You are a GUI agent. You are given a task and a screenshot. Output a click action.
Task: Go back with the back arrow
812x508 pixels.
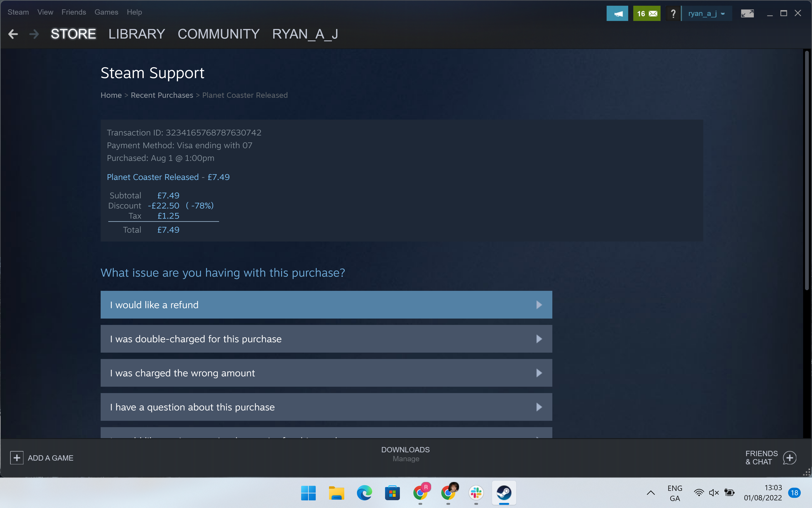tap(13, 34)
